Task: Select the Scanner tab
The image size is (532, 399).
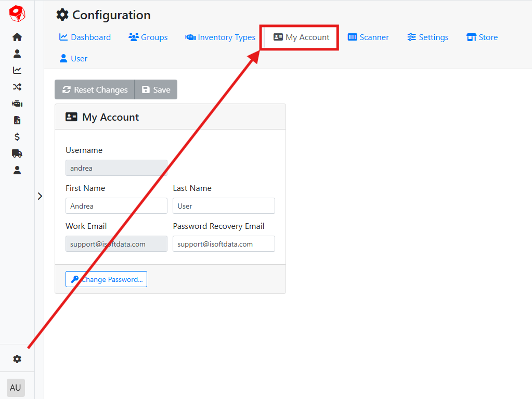Action: pos(368,37)
